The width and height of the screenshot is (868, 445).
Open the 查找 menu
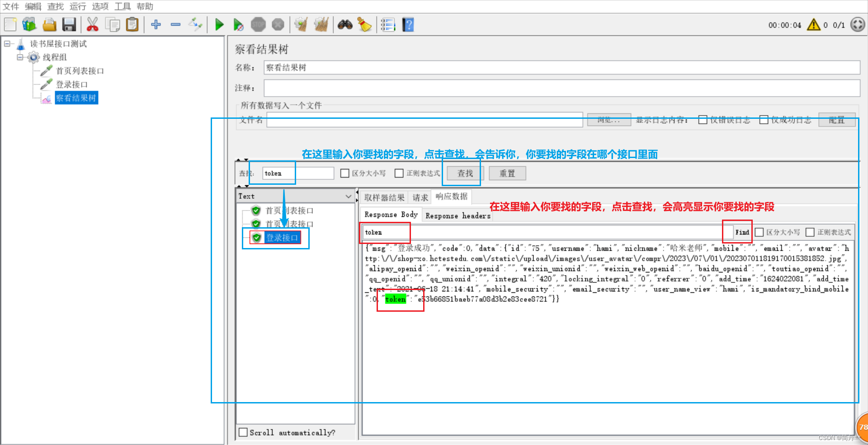(x=56, y=6)
